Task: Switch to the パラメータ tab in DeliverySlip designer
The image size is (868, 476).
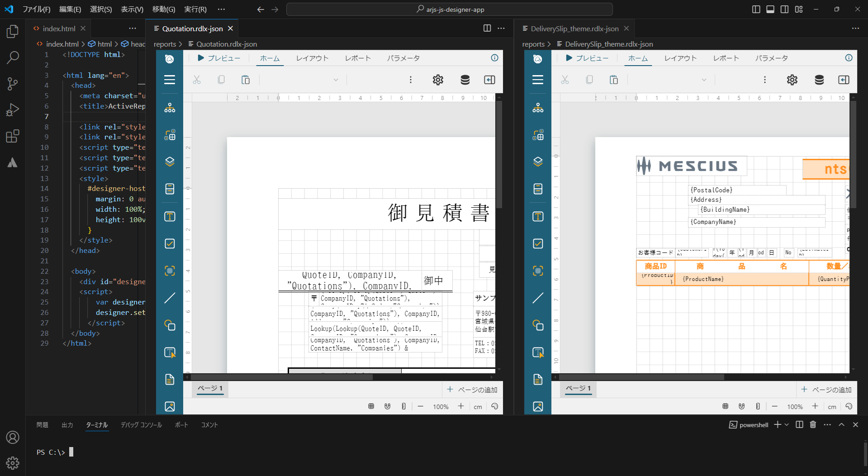Action: (x=772, y=58)
